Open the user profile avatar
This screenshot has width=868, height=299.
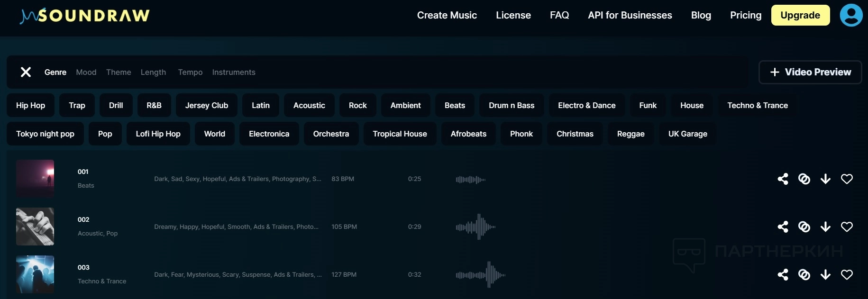(851, 15)
